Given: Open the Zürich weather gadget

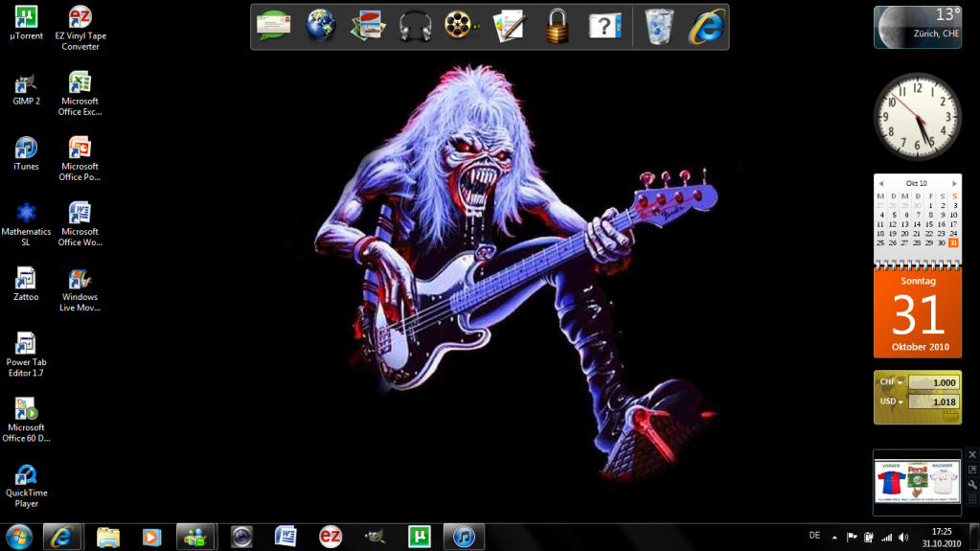Looking at the screenshot, I should click(918, 27).
